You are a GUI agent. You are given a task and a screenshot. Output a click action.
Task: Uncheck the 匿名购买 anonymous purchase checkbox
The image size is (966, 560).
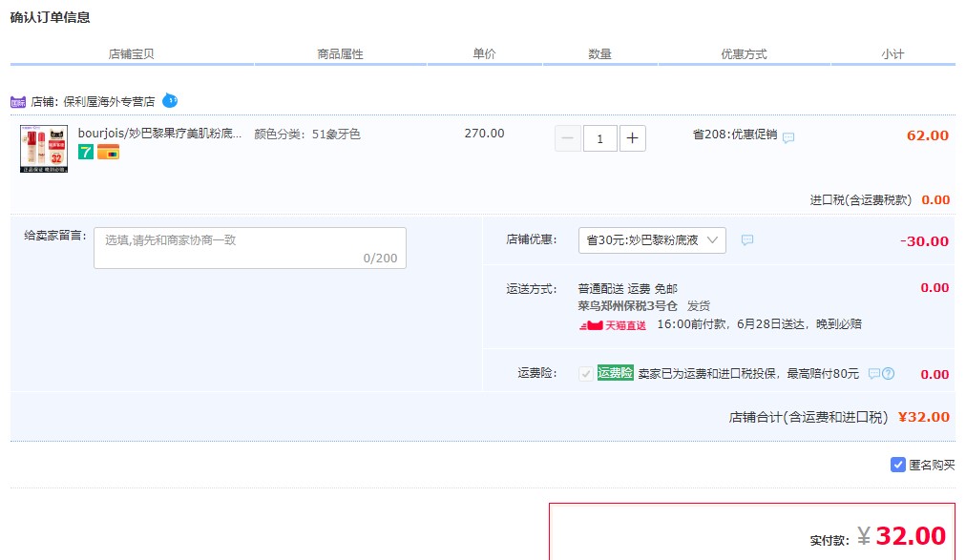coord(897,465)
